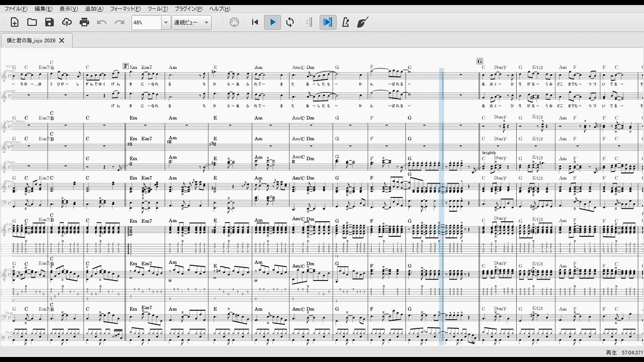644x362 pixels.
Task: Toggle loop playback
Action: coord(290,22)
